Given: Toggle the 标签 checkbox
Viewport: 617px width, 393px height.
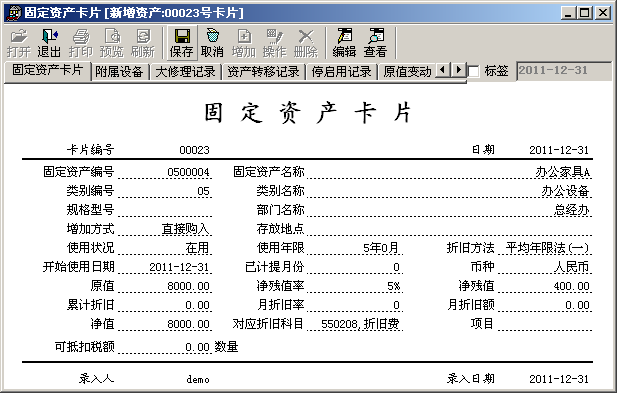Looking at the screenshot, I should [473, 71].
